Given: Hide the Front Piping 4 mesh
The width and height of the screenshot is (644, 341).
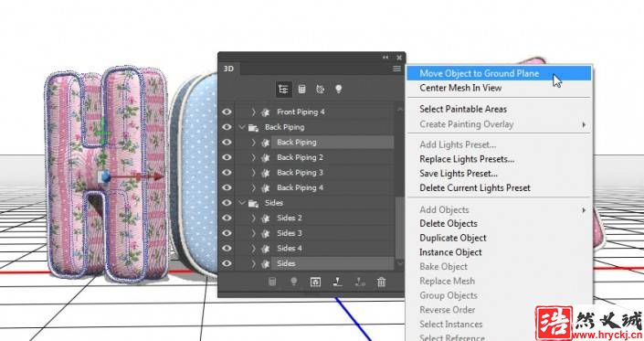Looking at the screenshot, I should pos(227,112).
